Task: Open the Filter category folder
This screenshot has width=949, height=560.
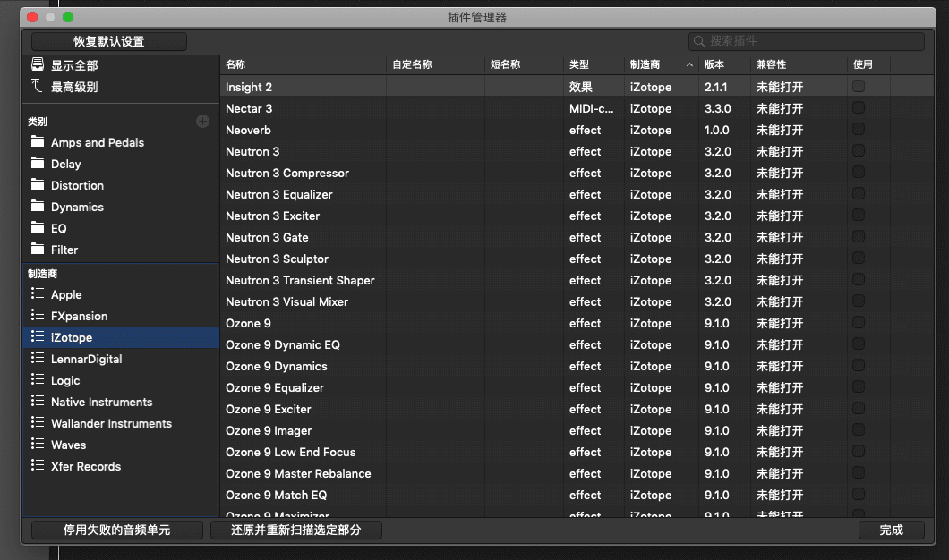Action: tap(38, 250)
